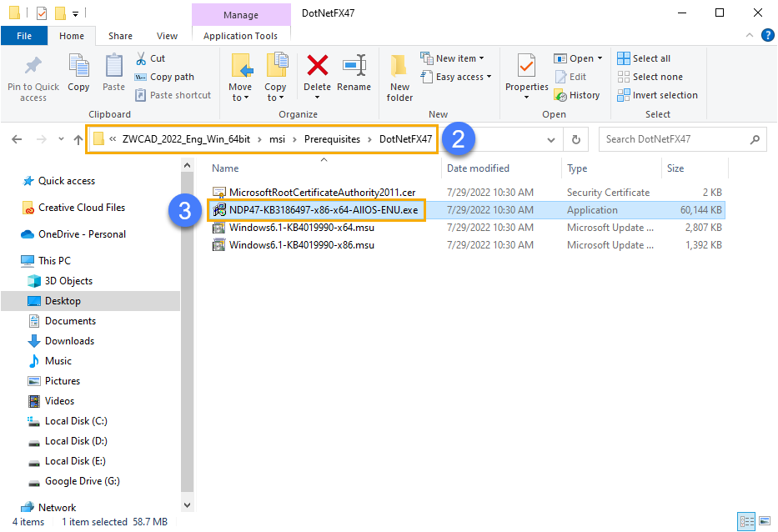Switch to the Home ribbon tab
The image size is (778, 532).
tap(72, 36)
